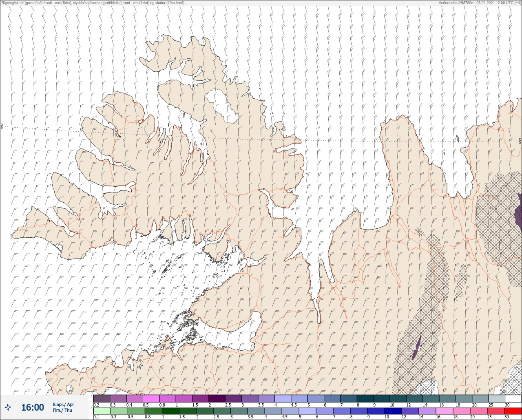Select the violet 12 swatch, lower legend row
522x420 pixels.
coord(410,411)
